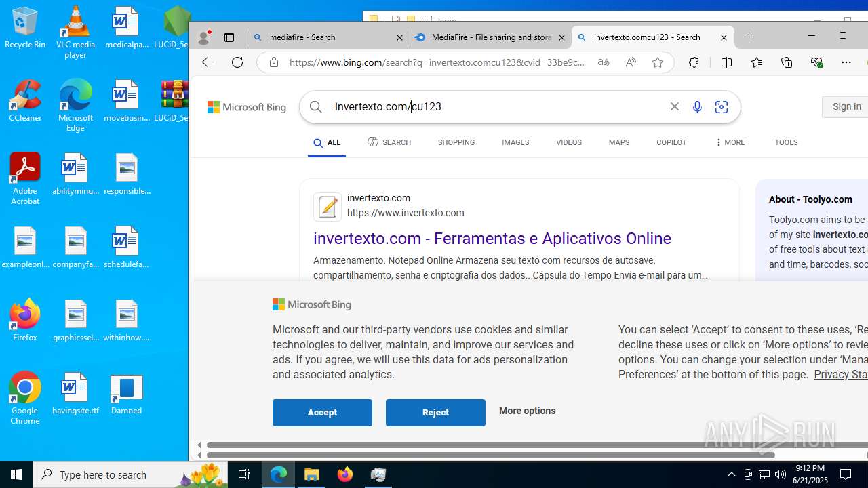Screen dimensions: 868x488
Task: Select the ALL results tab
Action: [x=327, y=143]
